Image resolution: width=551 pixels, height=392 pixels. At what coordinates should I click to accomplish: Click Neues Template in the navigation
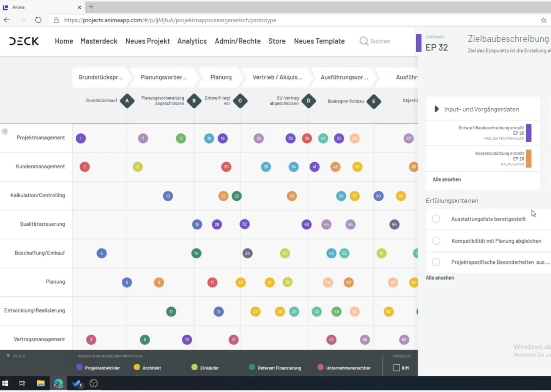click(319, 41)
